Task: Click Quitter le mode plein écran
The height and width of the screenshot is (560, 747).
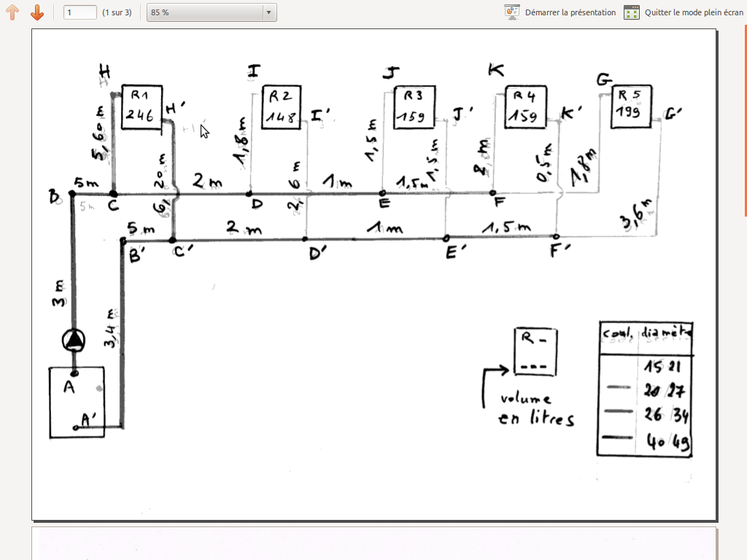Action: tap(694, 12)
